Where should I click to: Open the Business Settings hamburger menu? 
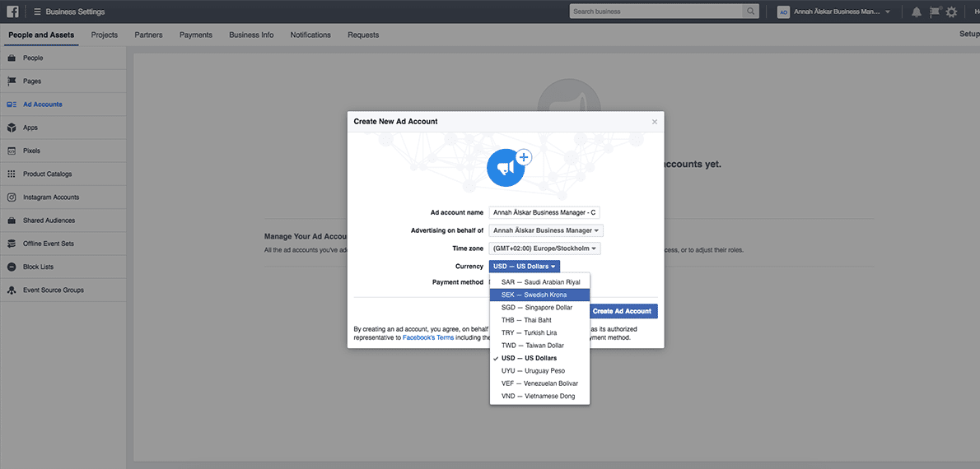(37, 12)
